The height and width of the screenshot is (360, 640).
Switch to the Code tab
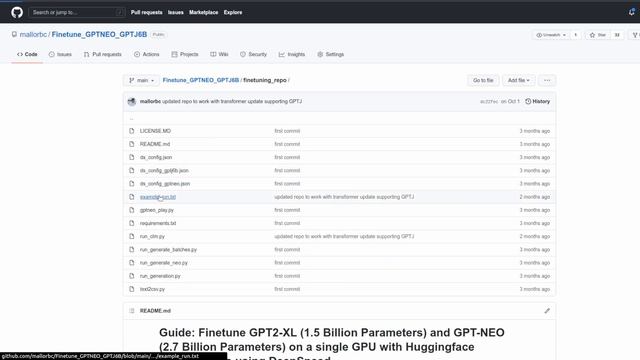point(27,54)
